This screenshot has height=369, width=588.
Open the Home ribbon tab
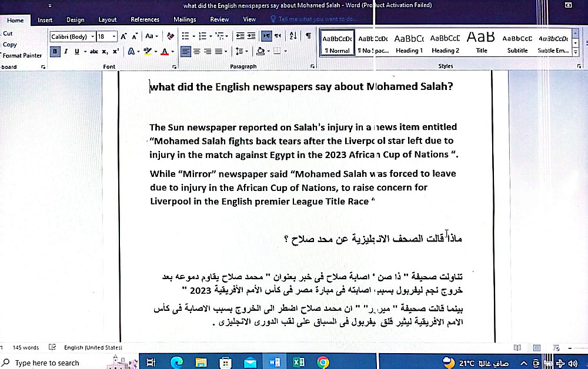tap(15, 20)
